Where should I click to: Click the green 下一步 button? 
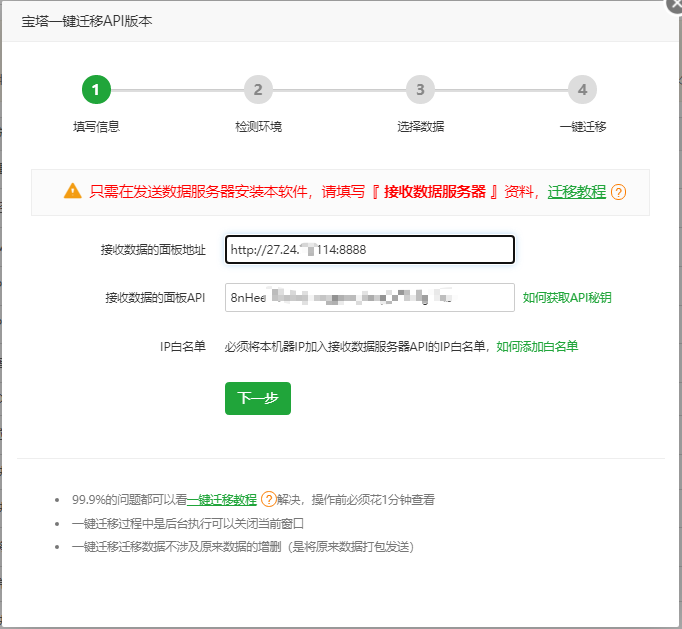[258, 398]
